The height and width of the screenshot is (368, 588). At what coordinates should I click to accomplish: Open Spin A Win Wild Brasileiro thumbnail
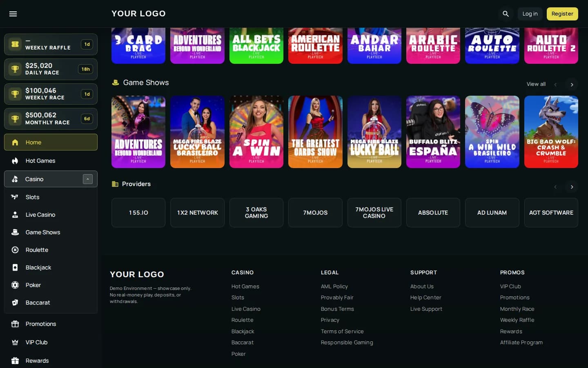click(492, 132)
